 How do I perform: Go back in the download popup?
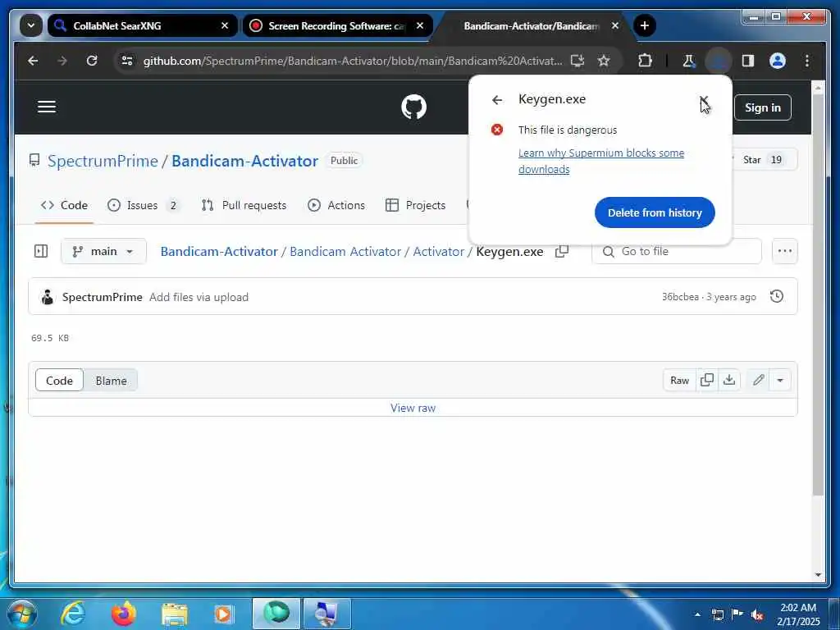click(497, 99)
